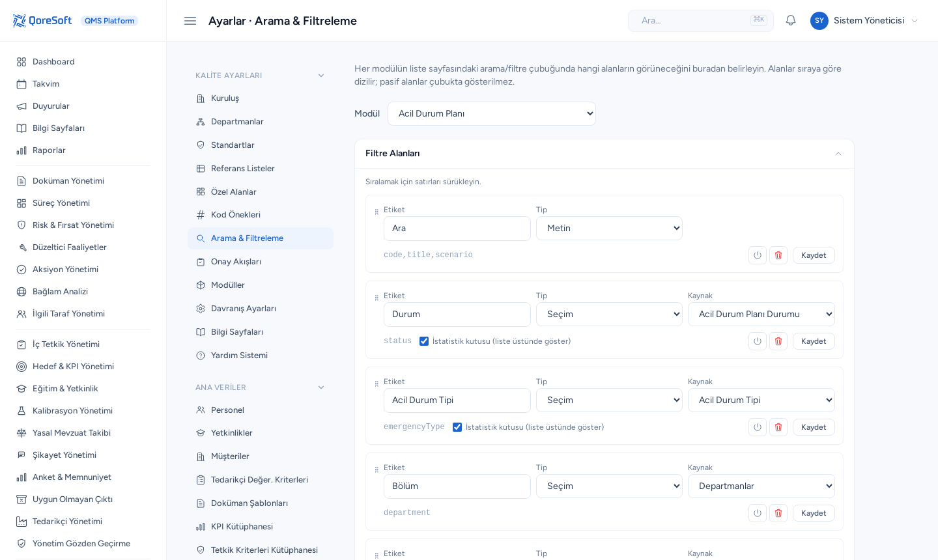938x560 pixels.
Task: Navigate to Doküman Yönetimi
Action: click(x=83, y=181)
